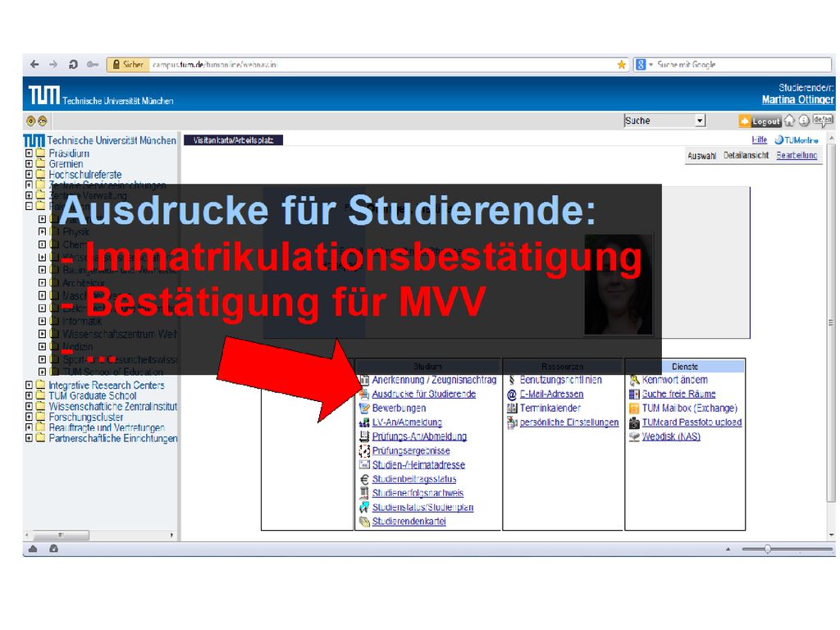This screenshot has width=840, height=630.
Task: Open Ausdrucke für Studierende link
Action: click(424, 394)
